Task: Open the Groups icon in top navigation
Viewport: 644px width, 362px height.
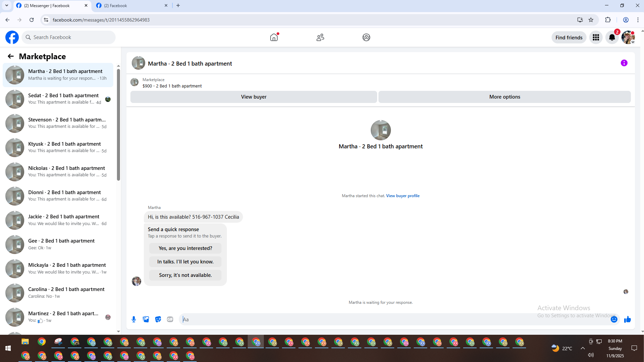Action: (x=366, y=37)
